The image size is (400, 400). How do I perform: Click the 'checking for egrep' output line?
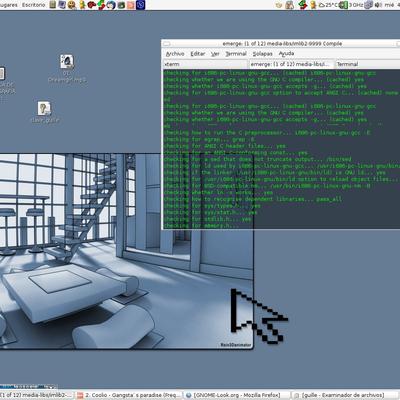(209, 139)
